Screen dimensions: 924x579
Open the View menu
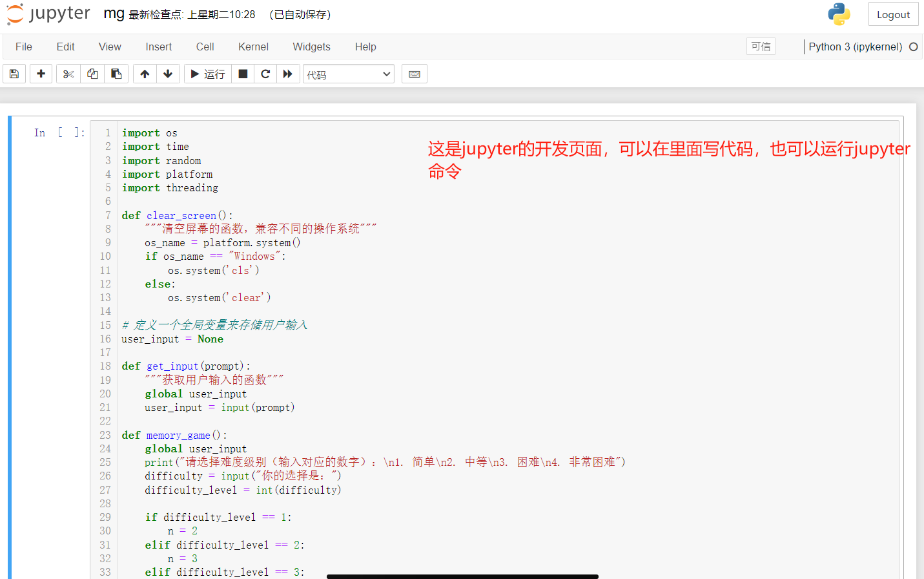tap(110, 47)
